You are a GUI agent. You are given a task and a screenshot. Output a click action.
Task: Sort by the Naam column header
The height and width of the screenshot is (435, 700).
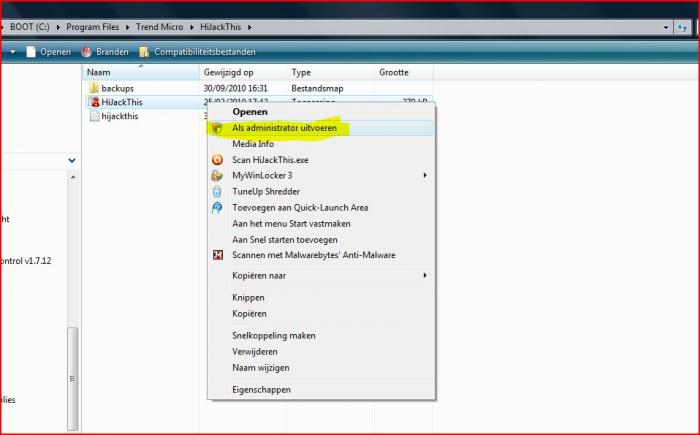141,72
